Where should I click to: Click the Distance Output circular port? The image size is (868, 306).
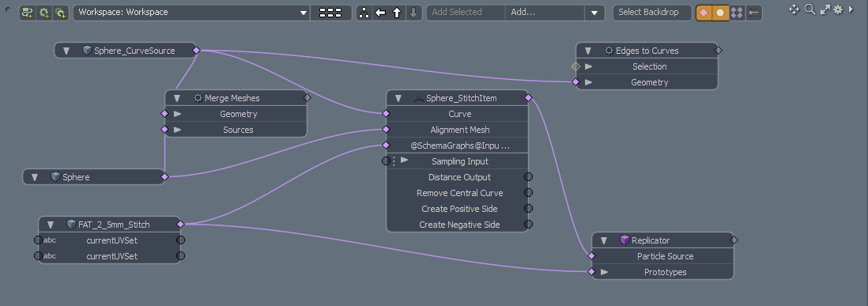[x=529, y=177]
